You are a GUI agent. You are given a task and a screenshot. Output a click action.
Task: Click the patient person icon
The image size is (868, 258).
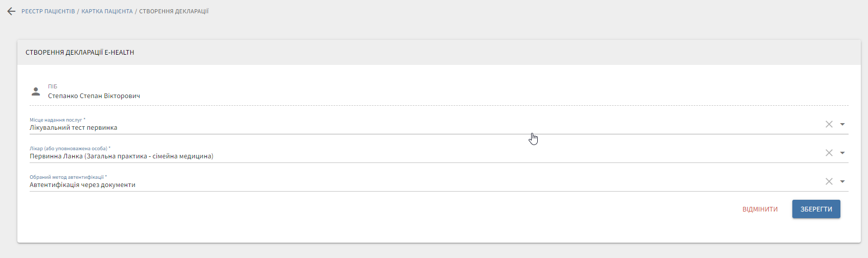pyautogui.click(x=36, y=91)
